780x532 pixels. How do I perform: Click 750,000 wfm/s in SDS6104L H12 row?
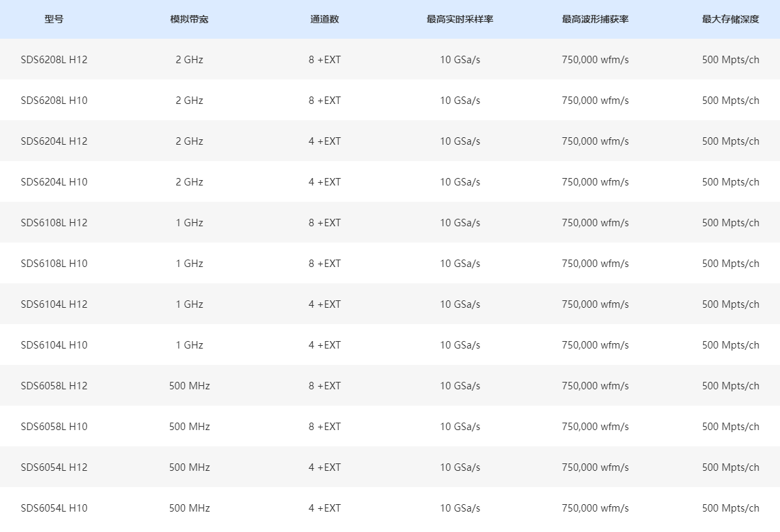595,304
